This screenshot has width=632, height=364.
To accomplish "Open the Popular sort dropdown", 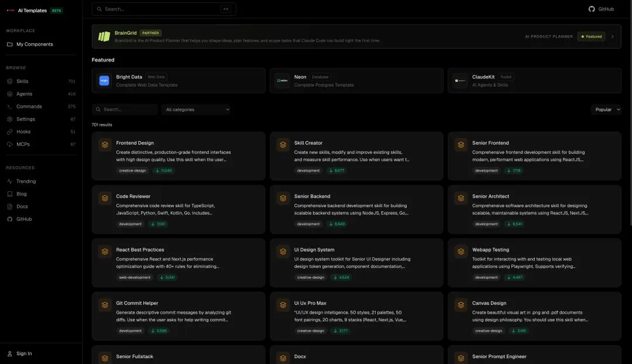I will [x=607, y=109].
